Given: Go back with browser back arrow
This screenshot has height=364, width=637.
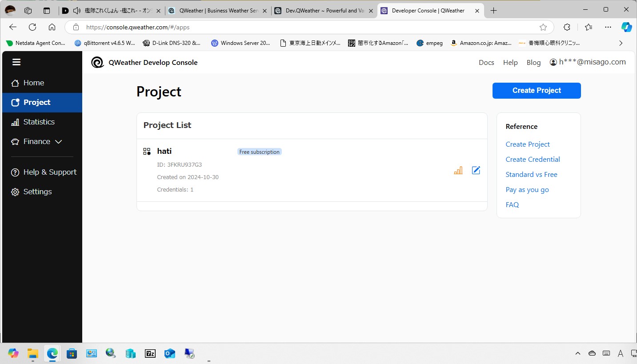Looking at the screenshot, I should [x=13, y=27].
